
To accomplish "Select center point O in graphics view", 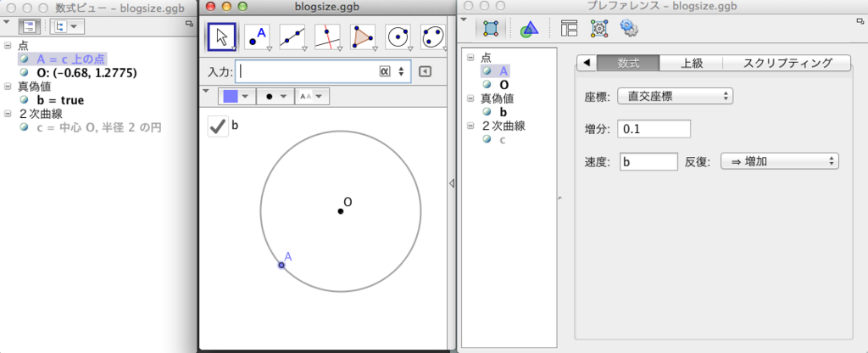I will [341, 211].
